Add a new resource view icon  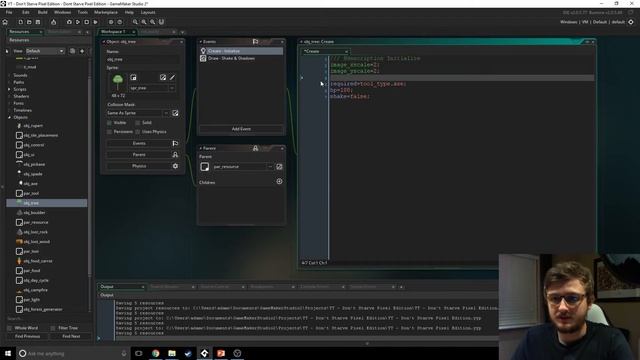click(x=82, y=51)
